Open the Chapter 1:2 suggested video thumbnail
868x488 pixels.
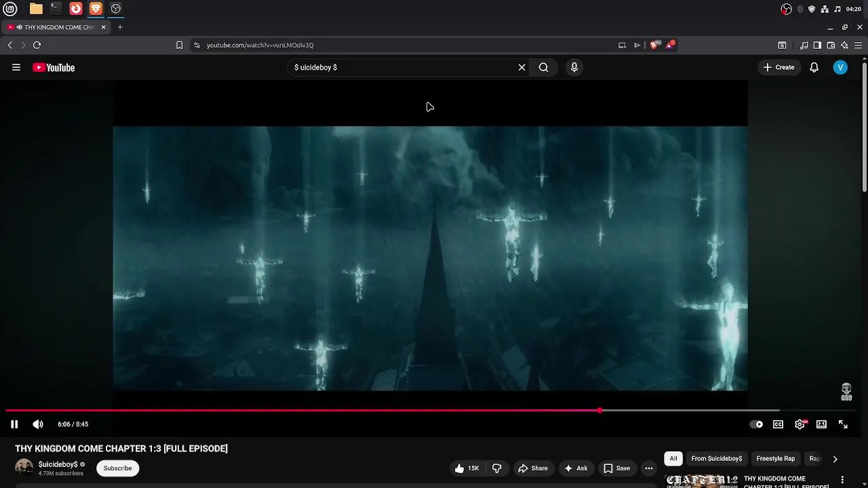(702, 481)
